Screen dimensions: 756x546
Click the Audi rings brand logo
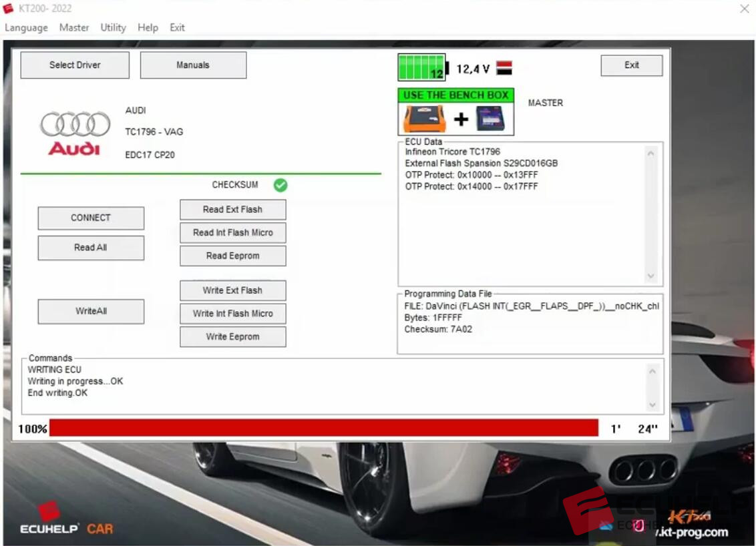75,134
